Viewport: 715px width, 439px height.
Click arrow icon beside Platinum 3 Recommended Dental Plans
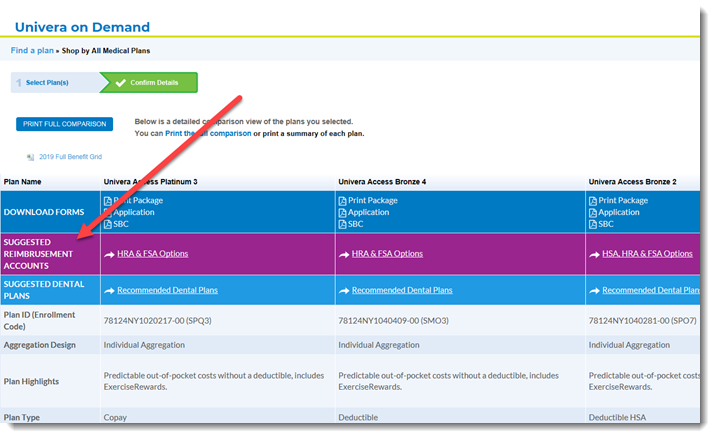coord(109,291)
